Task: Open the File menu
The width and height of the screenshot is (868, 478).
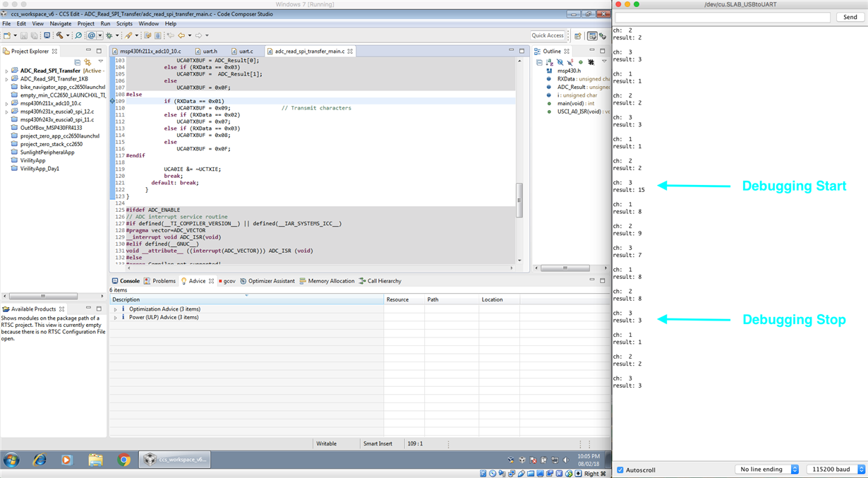Action: (x=6, y=23)
